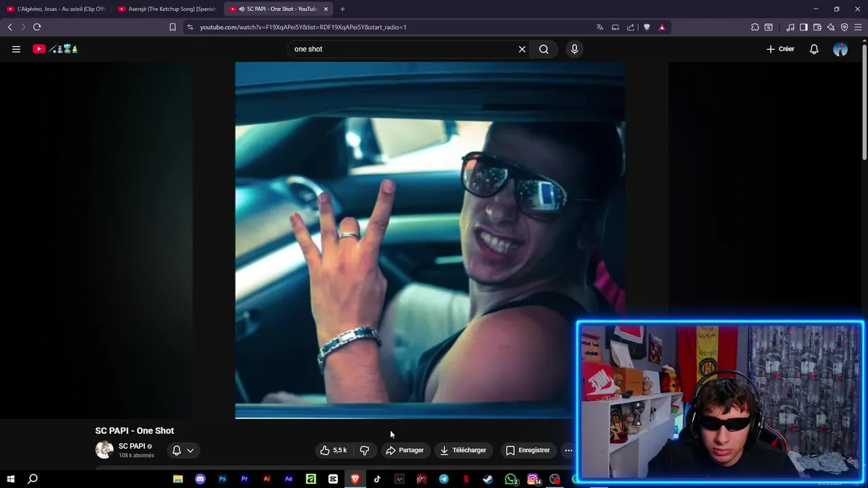The width and height of the screenshot is (868, 488).
Task: Switch to L'Algérino Au soleil tab
Action: pyautogui.click(x=56, y=9)
